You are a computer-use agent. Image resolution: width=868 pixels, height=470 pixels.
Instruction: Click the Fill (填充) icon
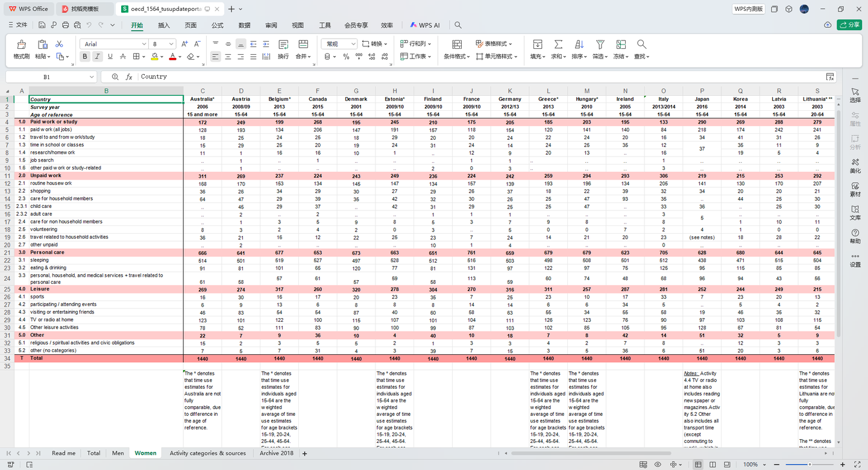point(537,45)
